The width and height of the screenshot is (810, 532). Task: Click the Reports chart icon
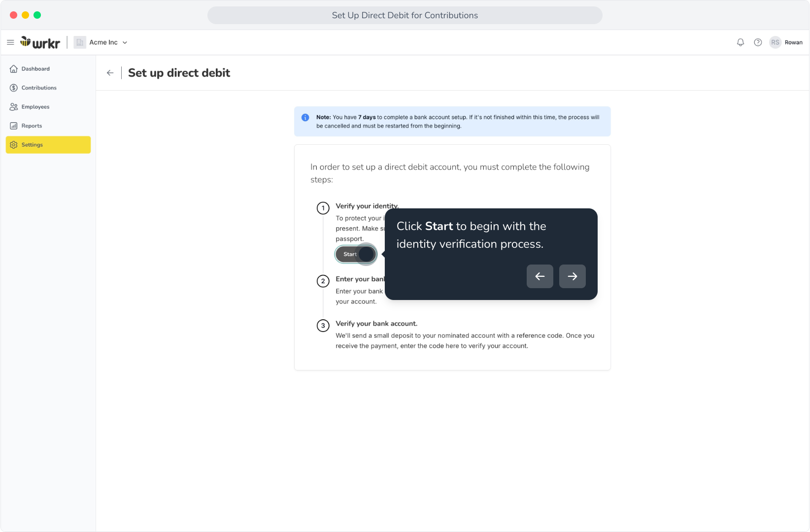(14, 126)
